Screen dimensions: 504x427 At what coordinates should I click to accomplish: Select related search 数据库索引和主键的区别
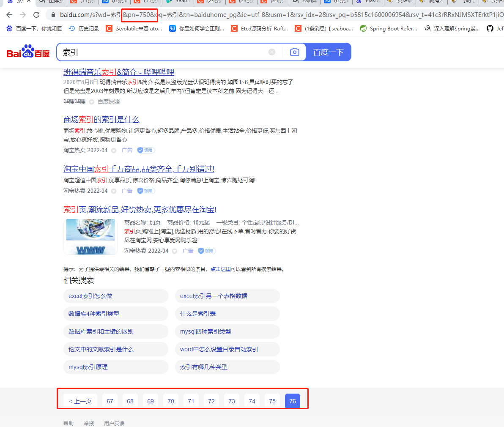point(116,331)
